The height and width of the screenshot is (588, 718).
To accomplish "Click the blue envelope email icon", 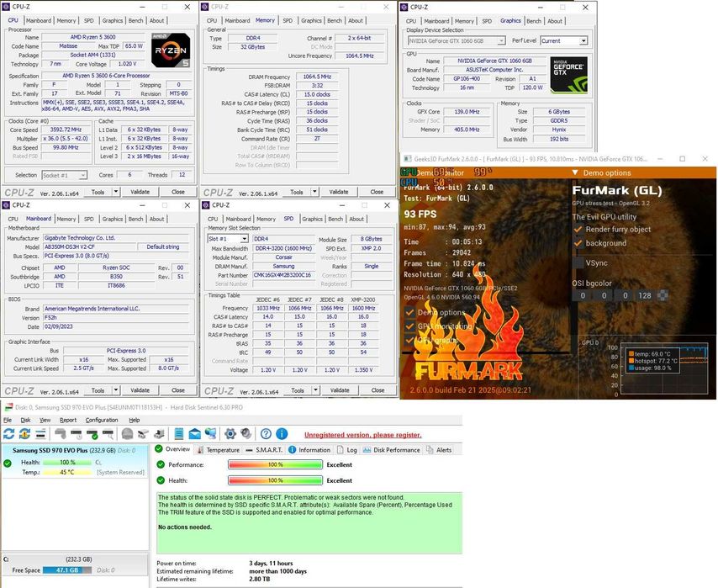I will 194,433.
